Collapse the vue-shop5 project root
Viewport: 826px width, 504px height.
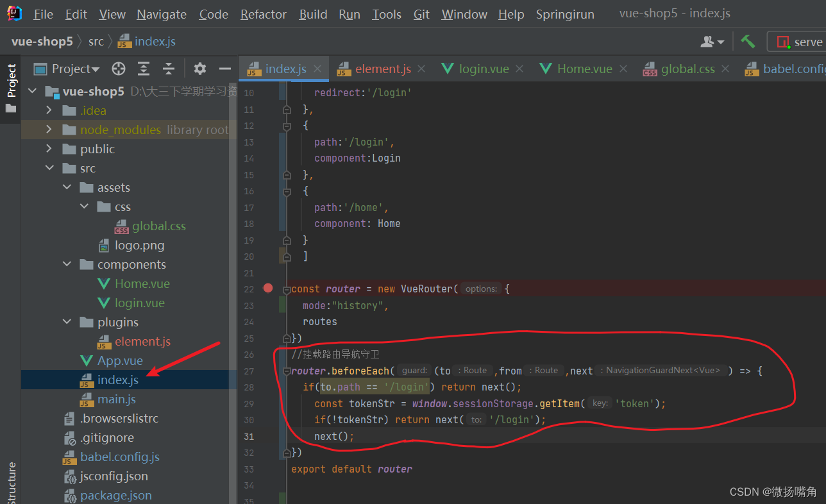(32, 91)
